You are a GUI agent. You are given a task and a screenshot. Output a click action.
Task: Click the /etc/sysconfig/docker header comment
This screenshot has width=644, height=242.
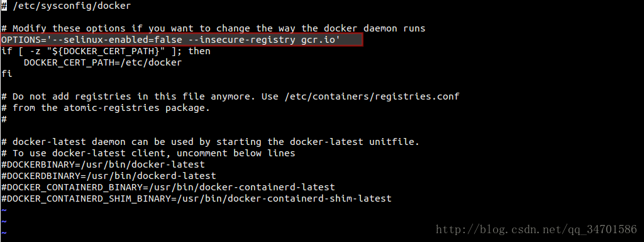tap(66, 6)
